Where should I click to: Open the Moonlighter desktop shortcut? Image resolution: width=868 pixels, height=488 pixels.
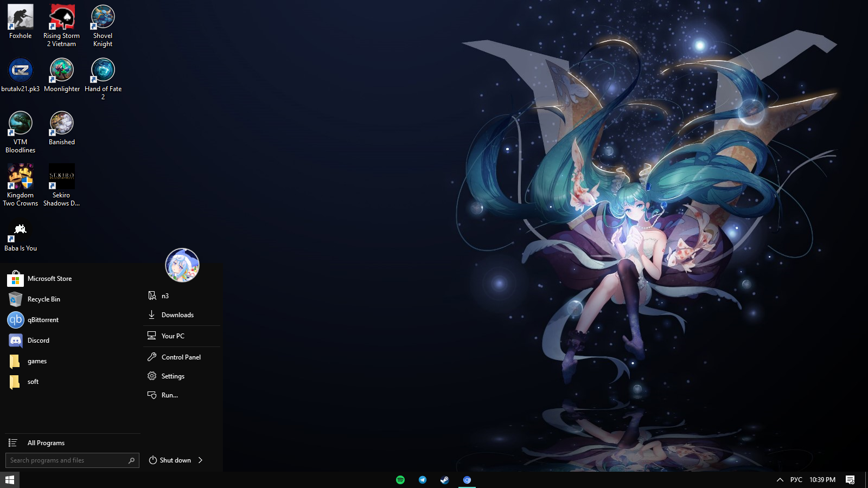(61, 75)
